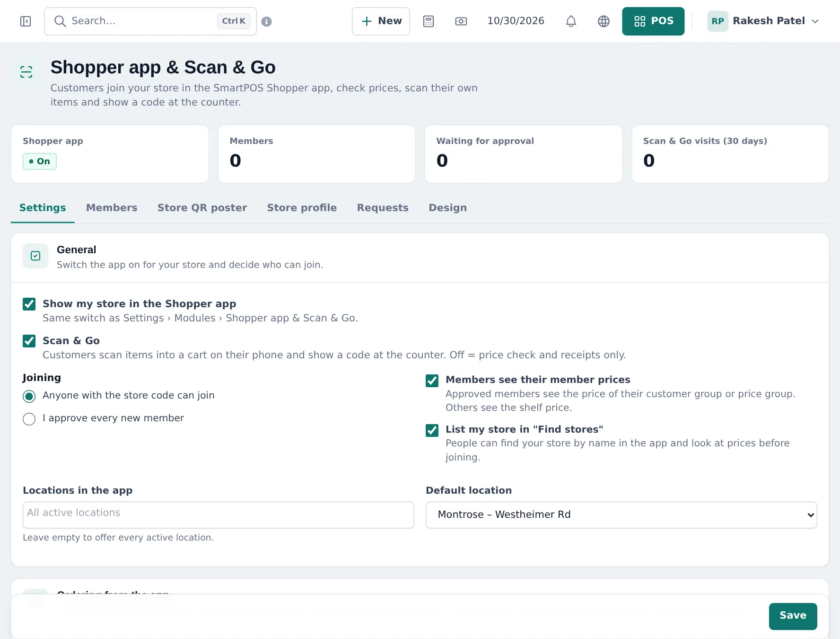Click the Leave empty to offer every active location hint
Screen dimensions: 840x639
click(118, 538)
